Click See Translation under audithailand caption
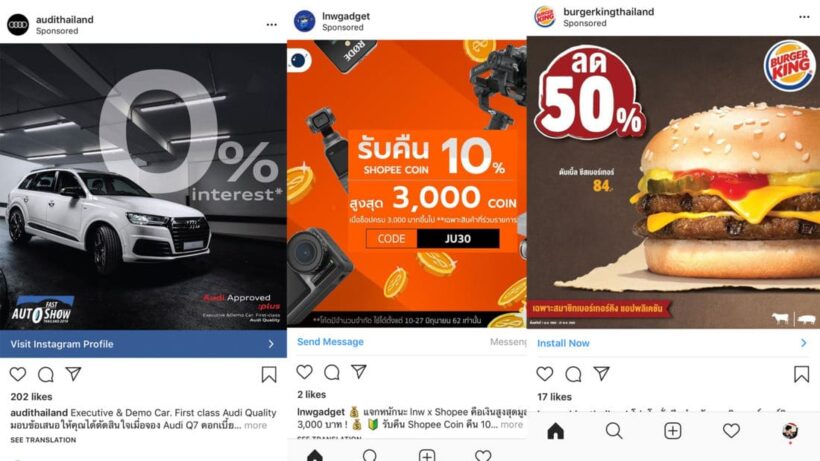The height and width of the screenshot is (461, 820). tap(43, 440)
